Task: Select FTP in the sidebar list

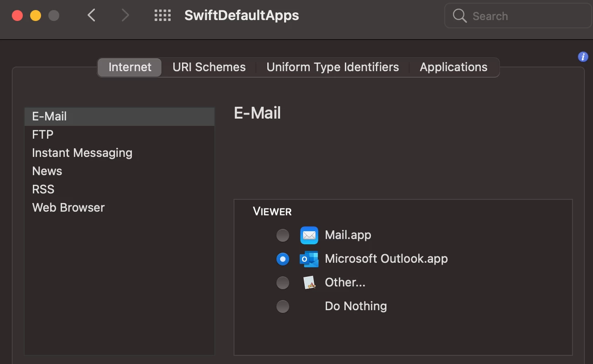Action: pyautogui.click(x=120, y=135)
